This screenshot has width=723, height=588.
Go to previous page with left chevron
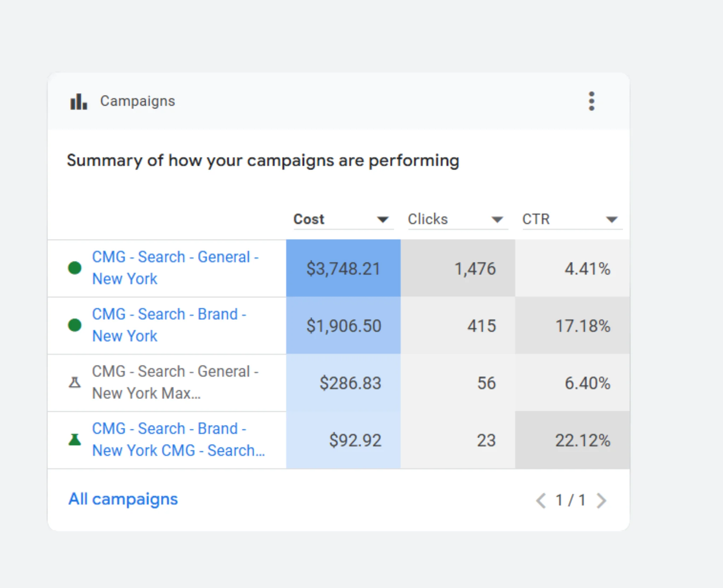[541, 500]
